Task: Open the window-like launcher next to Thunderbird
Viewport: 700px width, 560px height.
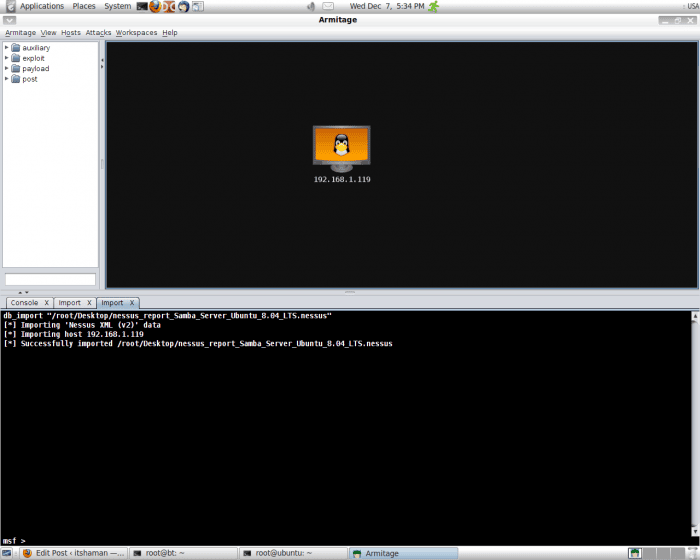Action: click(x=198, y=7)
